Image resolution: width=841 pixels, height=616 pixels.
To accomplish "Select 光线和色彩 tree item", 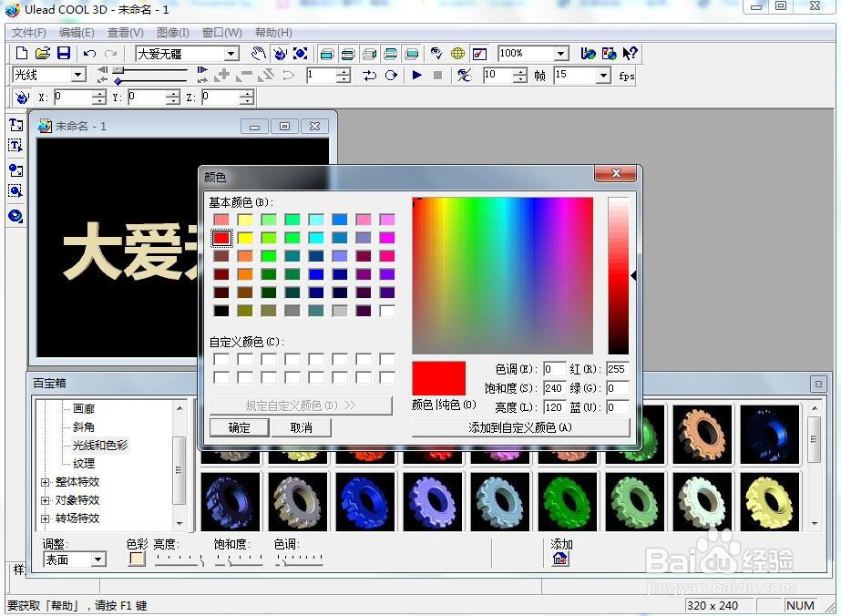I will (x=100, y=446).
